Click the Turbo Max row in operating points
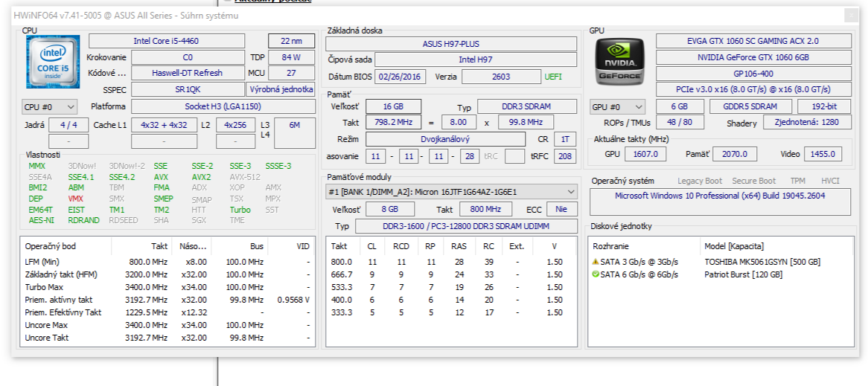868x386 pixels. coord(167,287)
